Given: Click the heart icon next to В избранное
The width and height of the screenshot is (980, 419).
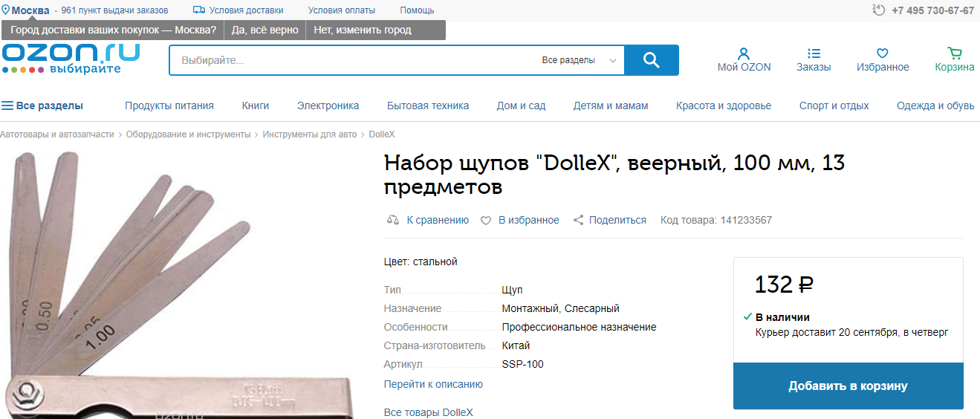Looking at the screenshot, I should tap(486, 221).
